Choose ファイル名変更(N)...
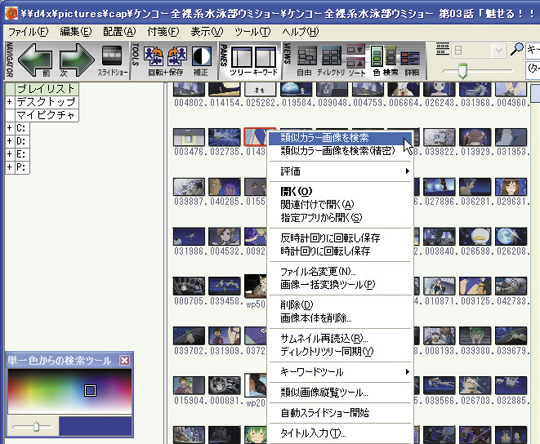This screenshot has height=444, width=540. (340, 271)
